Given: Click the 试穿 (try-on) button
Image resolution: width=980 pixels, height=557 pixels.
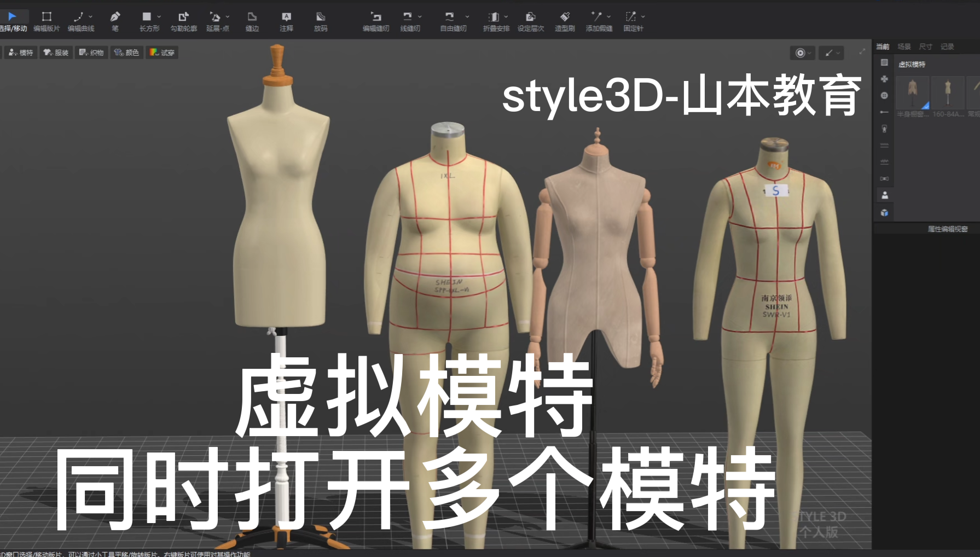Looking at the screenshot, I should pyautogui.click(x=162, y=53).
